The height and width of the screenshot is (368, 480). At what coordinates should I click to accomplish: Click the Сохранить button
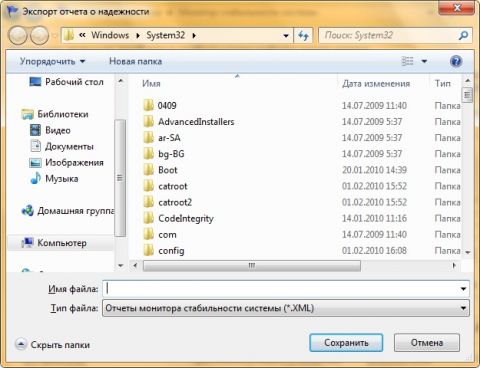coord(346,343)
